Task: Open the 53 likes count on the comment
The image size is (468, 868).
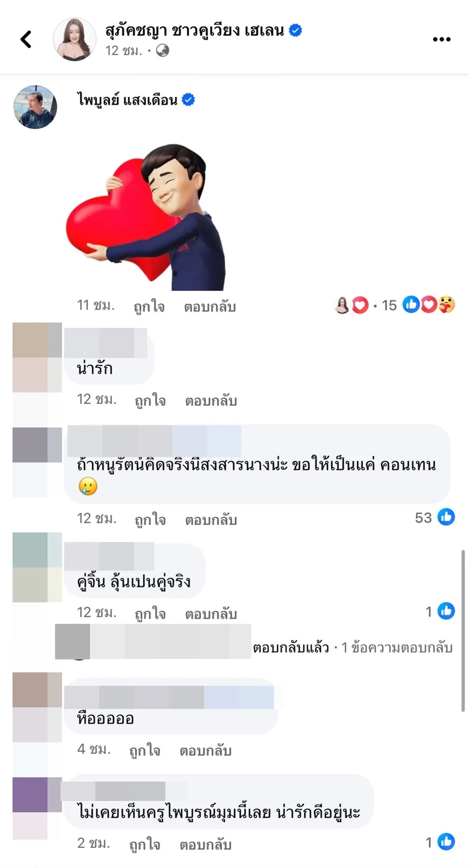Action: click(x=435, y=517)
